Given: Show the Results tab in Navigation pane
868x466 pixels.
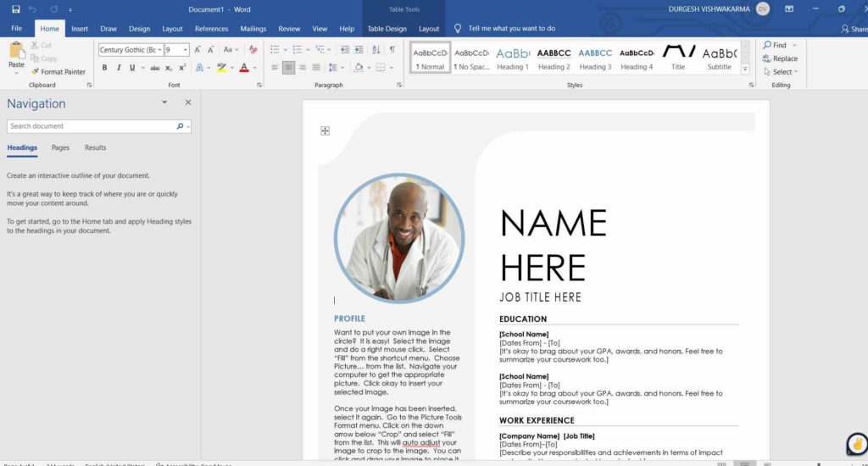Looking at the screenshot, I should coord(95,147).
